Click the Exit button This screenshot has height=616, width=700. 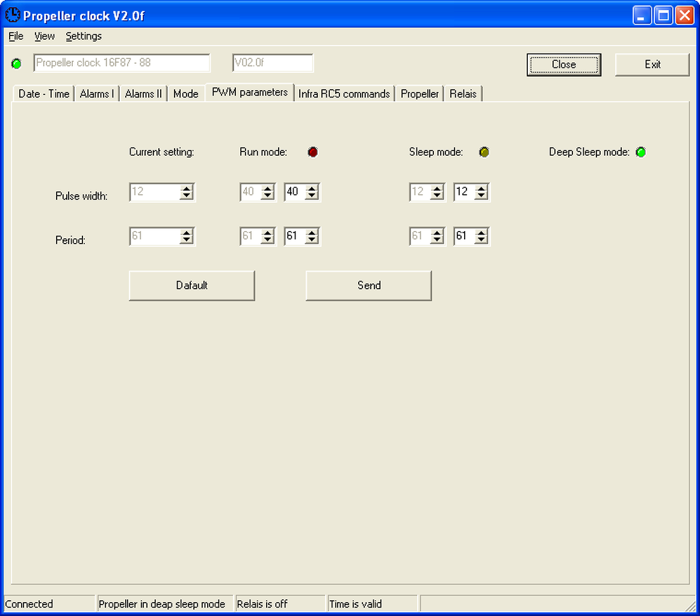652,65
